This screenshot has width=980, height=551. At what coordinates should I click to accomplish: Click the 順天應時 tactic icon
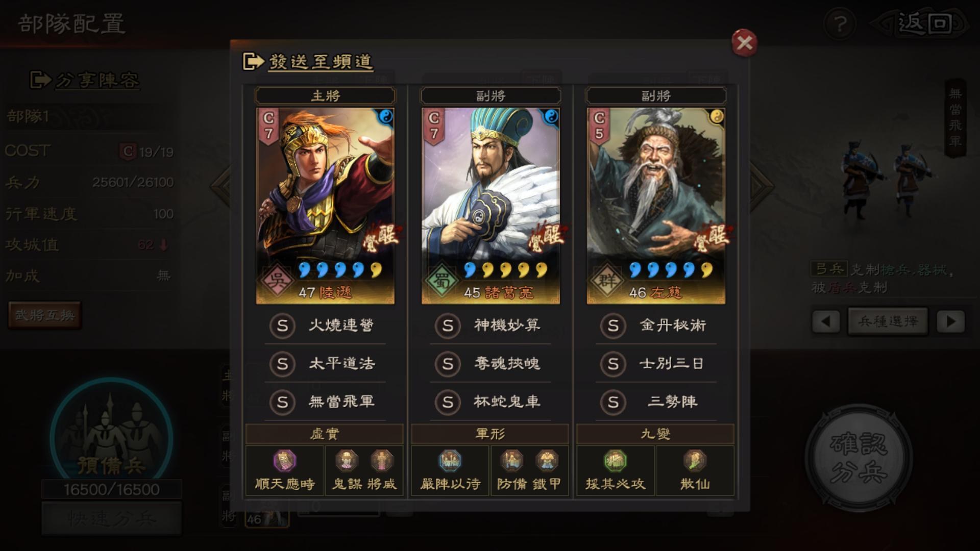pyautogui.click(x=284, y=461)
